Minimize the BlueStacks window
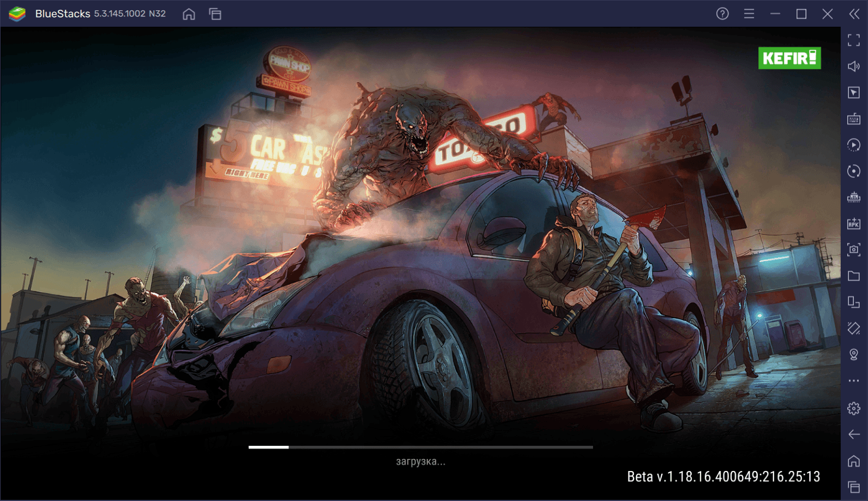The image size is (868, 501). click(x=775, y=14)
